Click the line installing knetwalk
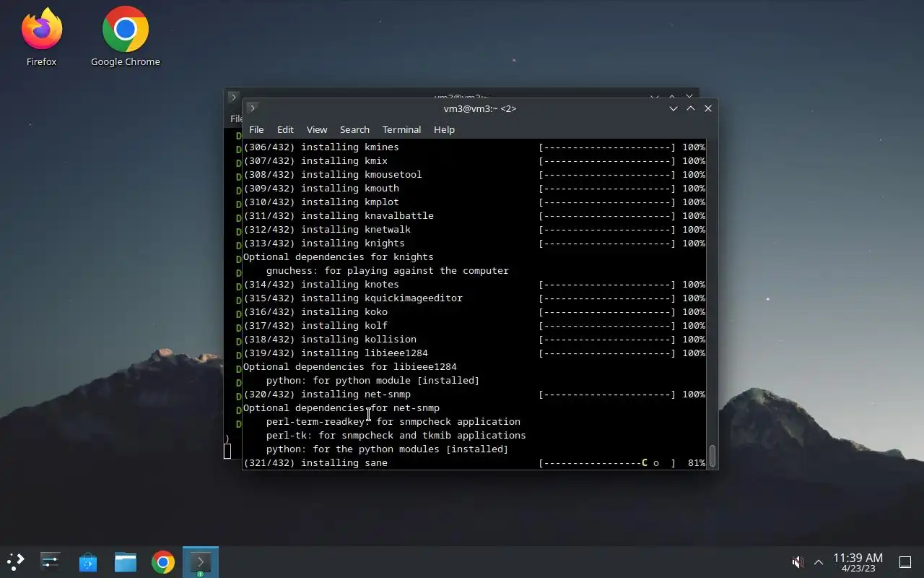Image resolution: width=924 pixels, height=578 pixels. (x=474, y=229)
